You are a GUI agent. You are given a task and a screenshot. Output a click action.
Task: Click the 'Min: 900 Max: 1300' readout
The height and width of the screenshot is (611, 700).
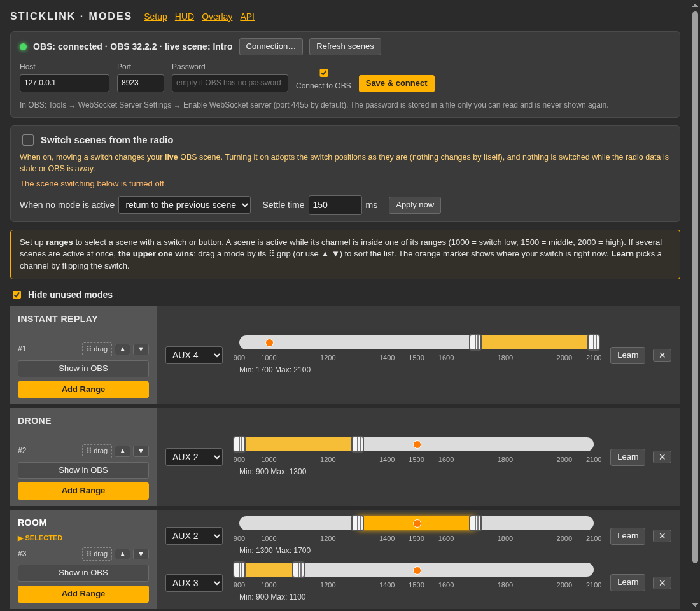[x=273, y=472]
